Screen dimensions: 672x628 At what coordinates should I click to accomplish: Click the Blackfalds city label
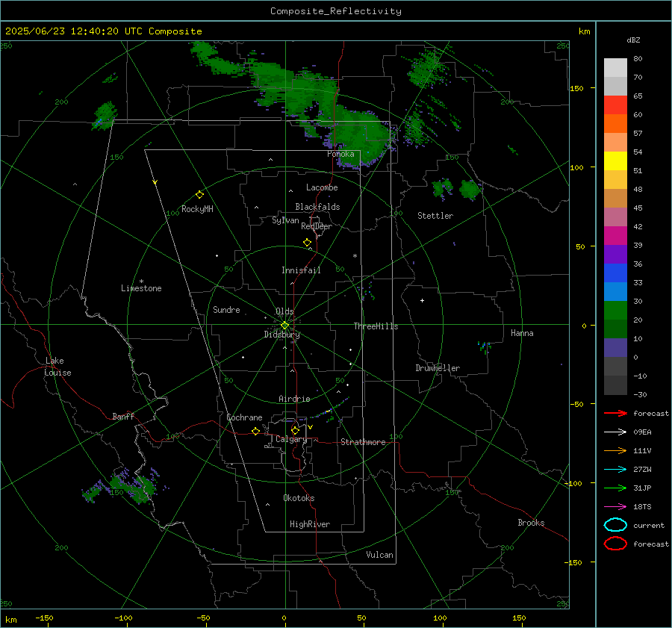(317, 207)
